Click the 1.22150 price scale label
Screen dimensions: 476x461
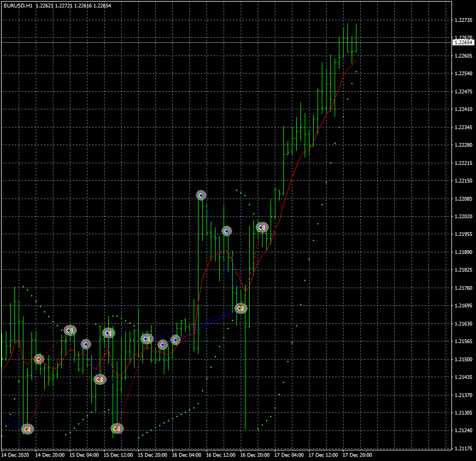464,180
